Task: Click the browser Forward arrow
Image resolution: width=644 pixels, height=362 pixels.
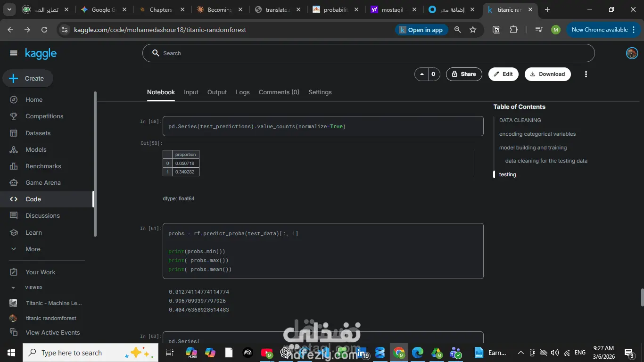Action: [x=27, y=30]
